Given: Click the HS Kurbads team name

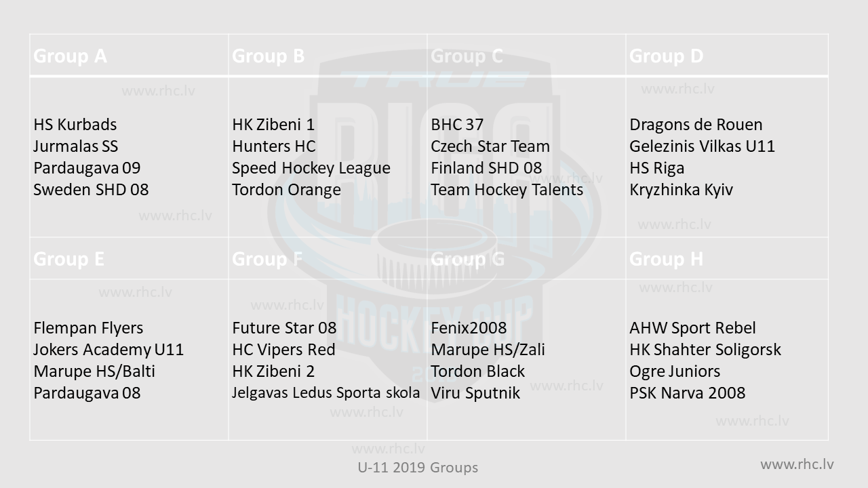Looking at the screenshot, I should 75,125.
